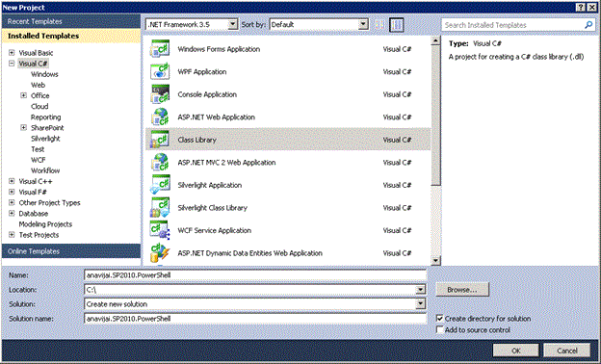Select the Visual C# tree label
Image resolution: width=601 pixels, height=364 pixels.
click(34, 64)
